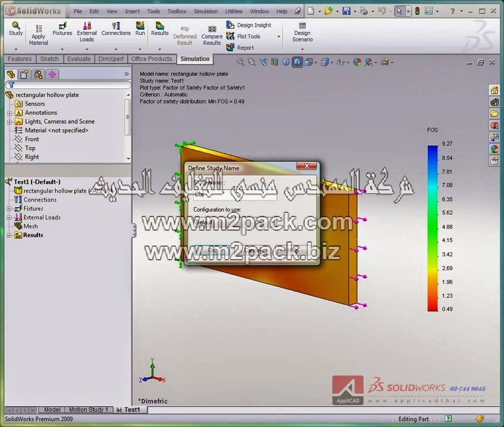504x427 pixels.
Task: Open the Study dropdown arrow
Action: pyautogui.click(x=16, y=49)
